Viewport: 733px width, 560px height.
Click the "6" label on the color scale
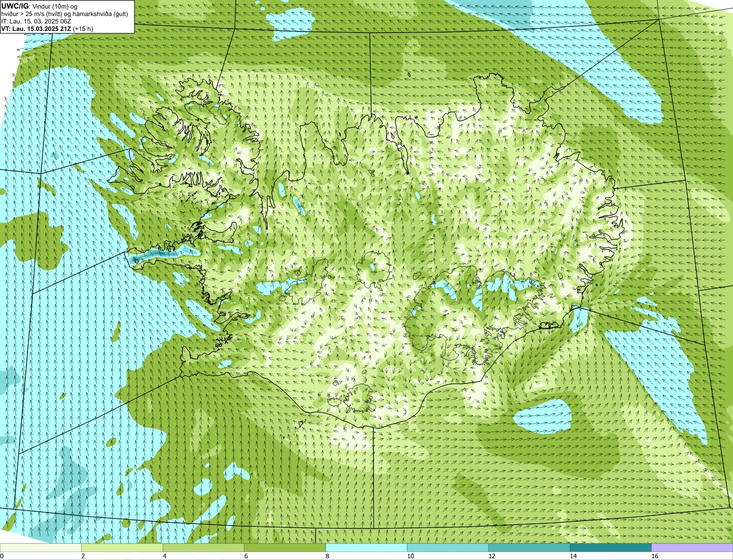pyautogui.click(x=246, y=556)
